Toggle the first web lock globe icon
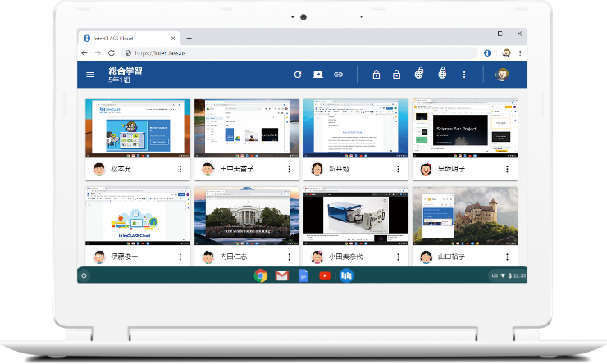 418,75
